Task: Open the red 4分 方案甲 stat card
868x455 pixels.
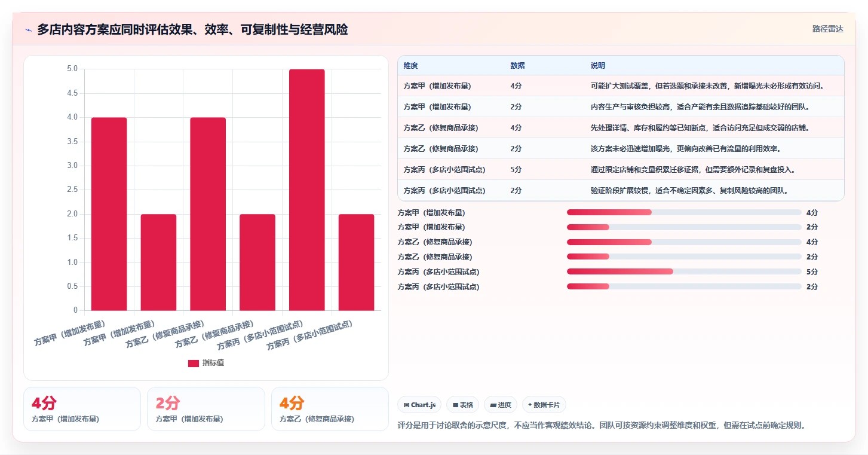Action: click(x=82, y=409)
